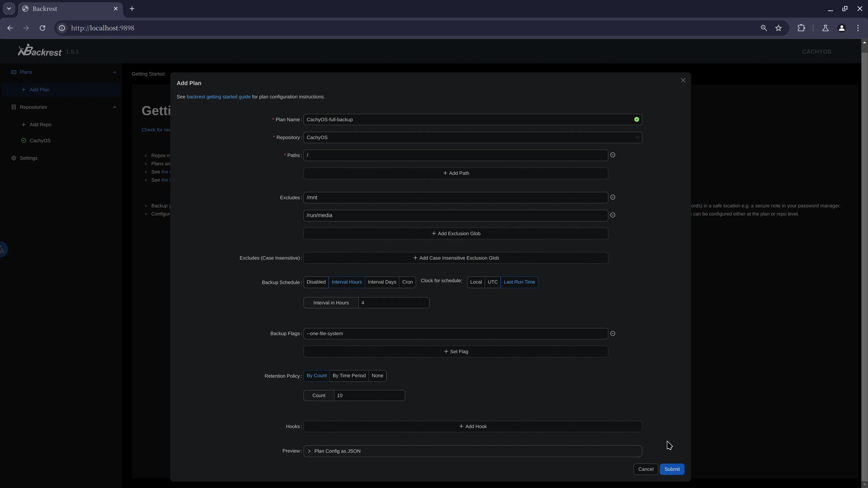Remove the '/' path entry
868x488 pixels.
coord(613,155)
